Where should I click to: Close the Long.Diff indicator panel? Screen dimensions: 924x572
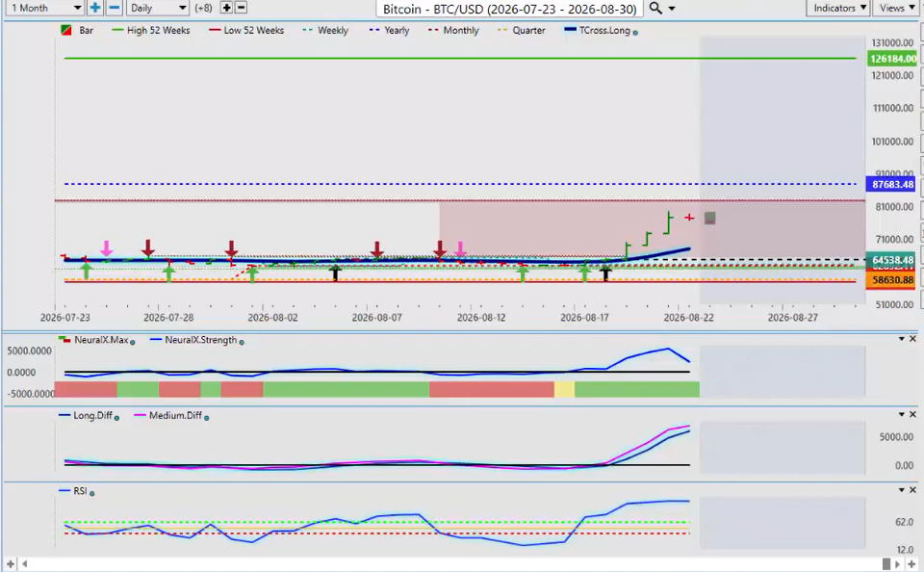[912, 414]
